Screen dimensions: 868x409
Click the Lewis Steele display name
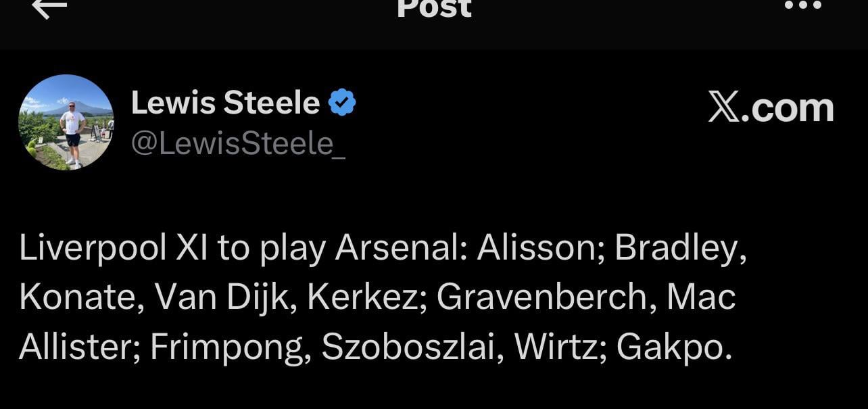coord(225,103)
